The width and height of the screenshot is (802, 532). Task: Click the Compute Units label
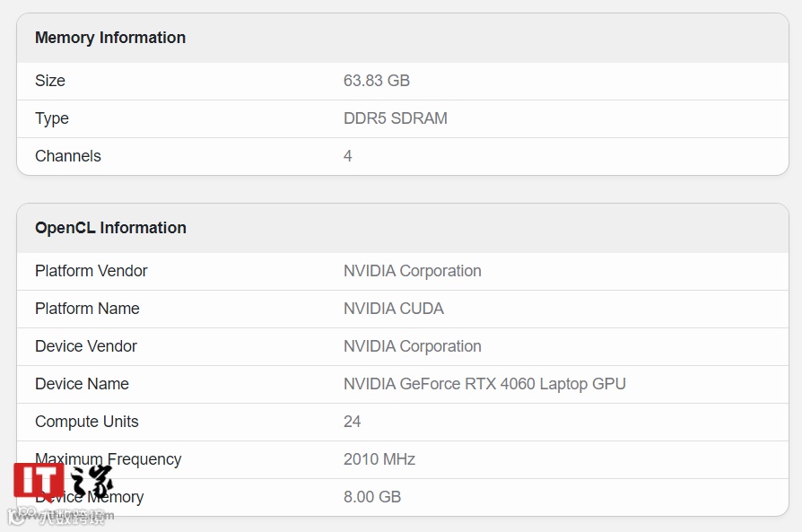(86, 422)
